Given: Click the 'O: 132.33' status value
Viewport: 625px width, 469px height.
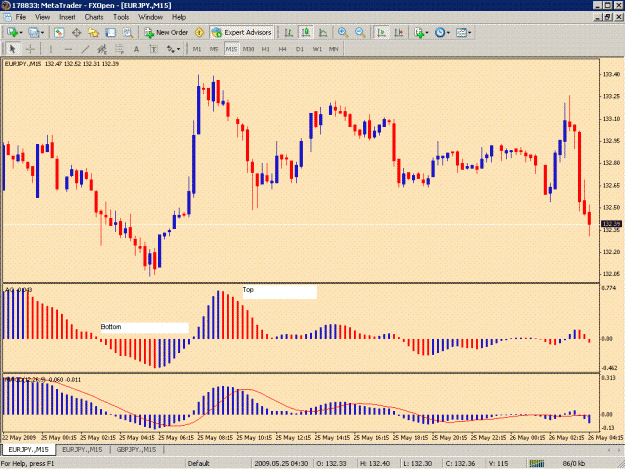Looking at the screenshot, I should coord(332,463).
